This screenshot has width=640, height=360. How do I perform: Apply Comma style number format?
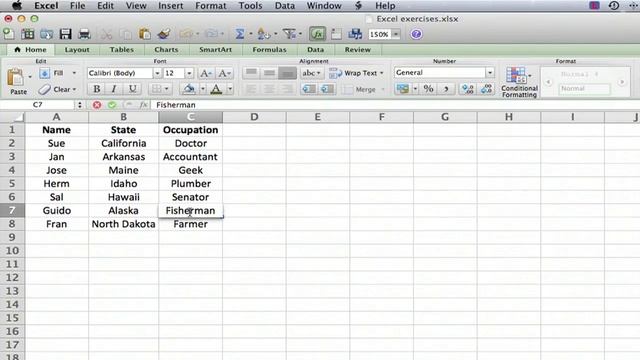click(x=446, y=89)
